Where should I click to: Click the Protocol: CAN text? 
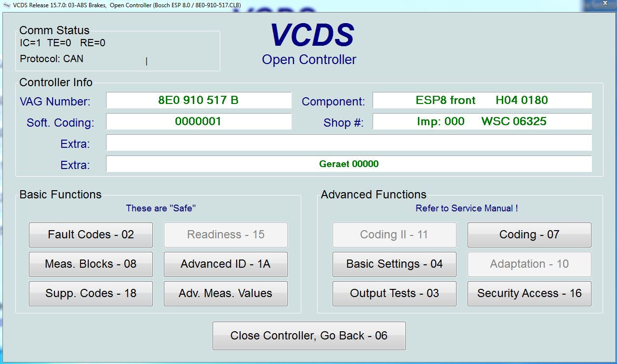(x=52, y=59)
